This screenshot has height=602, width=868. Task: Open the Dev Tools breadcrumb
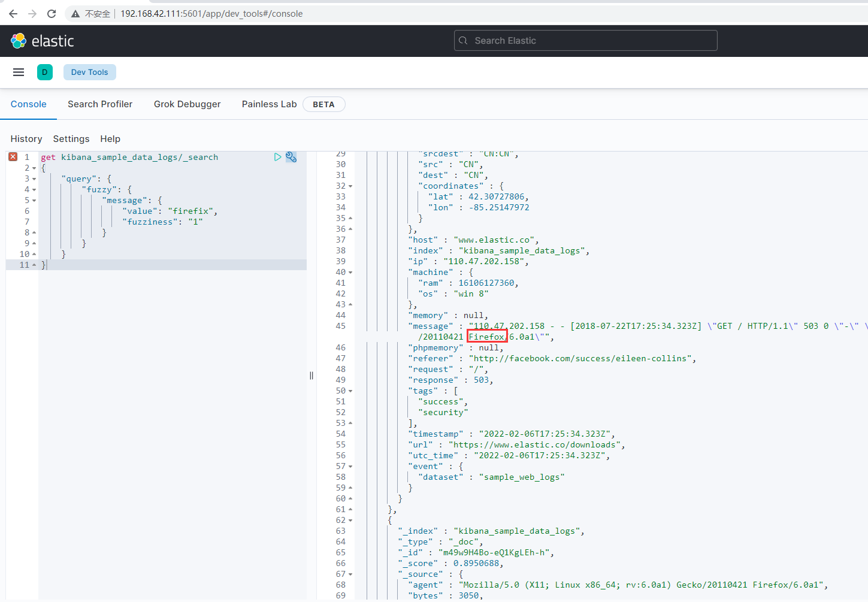90,72
